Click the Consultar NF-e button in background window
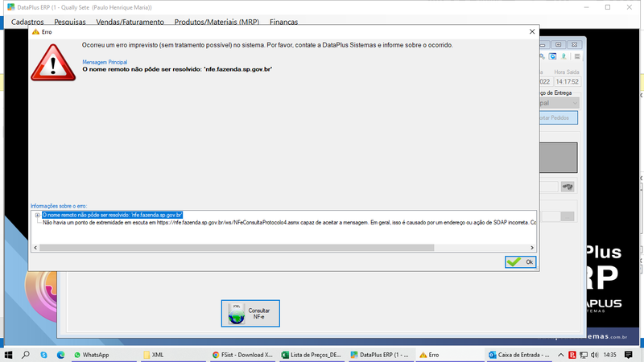This screenshot has width=644, height=362. (250, 314)
